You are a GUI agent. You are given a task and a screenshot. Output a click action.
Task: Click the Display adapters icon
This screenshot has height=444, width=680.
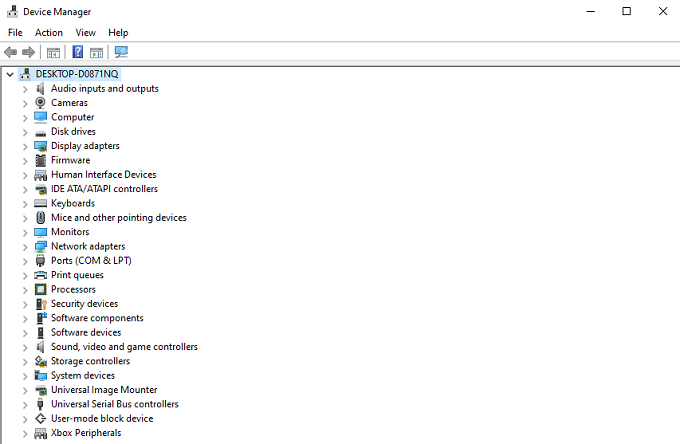pos(40,146)
